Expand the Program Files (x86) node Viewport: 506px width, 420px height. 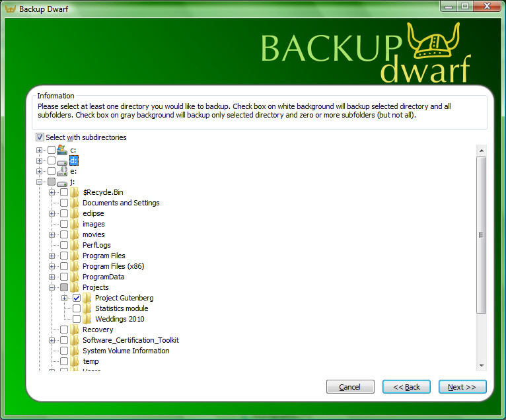(52, 266)
